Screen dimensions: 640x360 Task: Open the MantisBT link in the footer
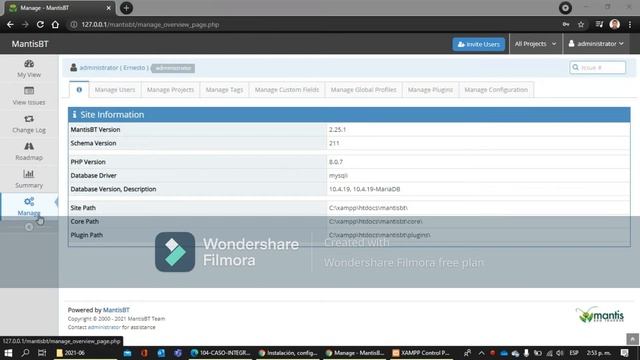116,310
